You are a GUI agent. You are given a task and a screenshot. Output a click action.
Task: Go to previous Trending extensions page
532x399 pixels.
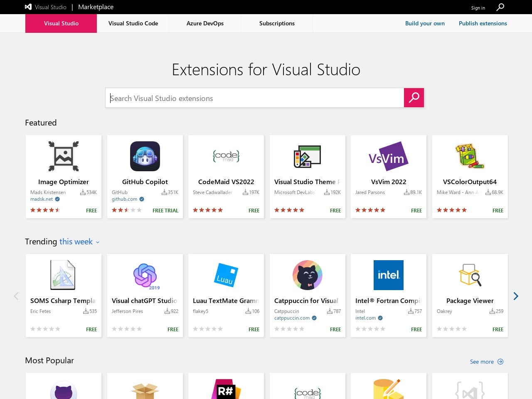coord(16,296)
